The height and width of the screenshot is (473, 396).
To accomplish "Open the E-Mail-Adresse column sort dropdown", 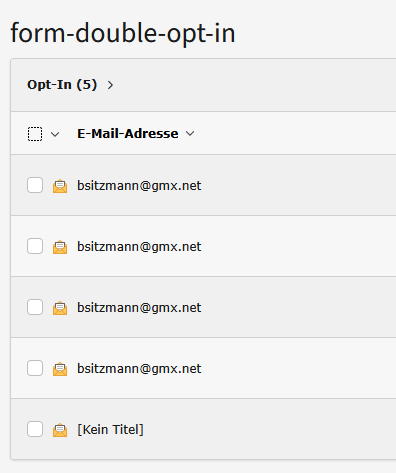I will (x=190, y=134).
